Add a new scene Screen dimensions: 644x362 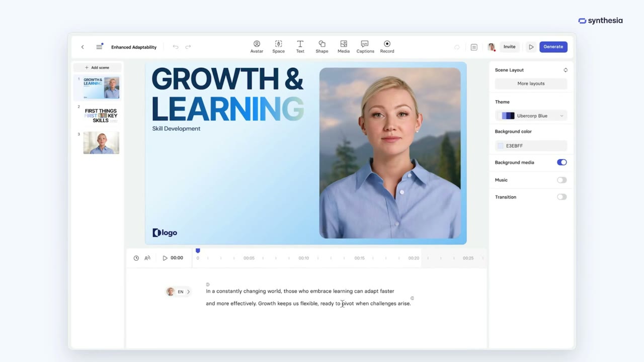coord(97,67)
